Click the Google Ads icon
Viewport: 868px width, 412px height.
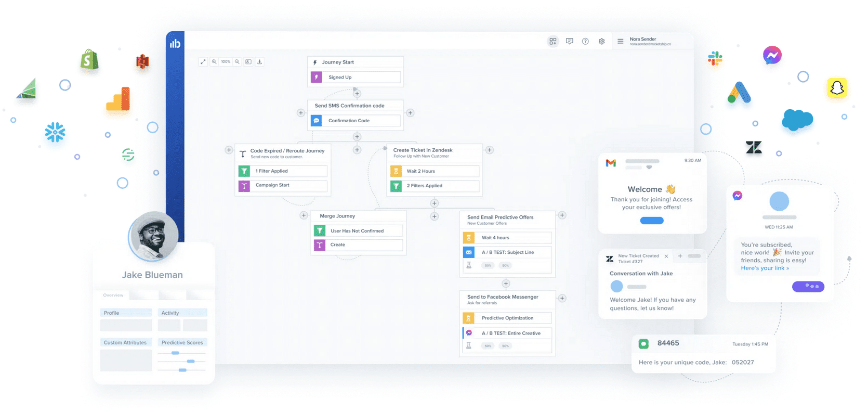click(739, 93)
